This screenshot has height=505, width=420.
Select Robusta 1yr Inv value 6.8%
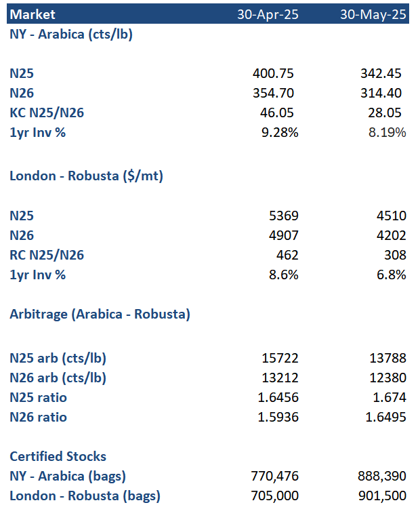[x=392, y=275]
